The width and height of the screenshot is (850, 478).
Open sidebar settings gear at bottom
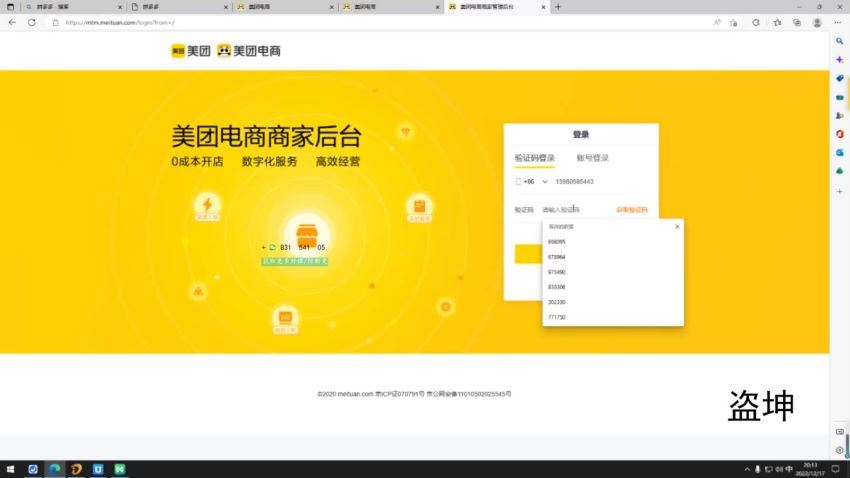coord(840,450)
